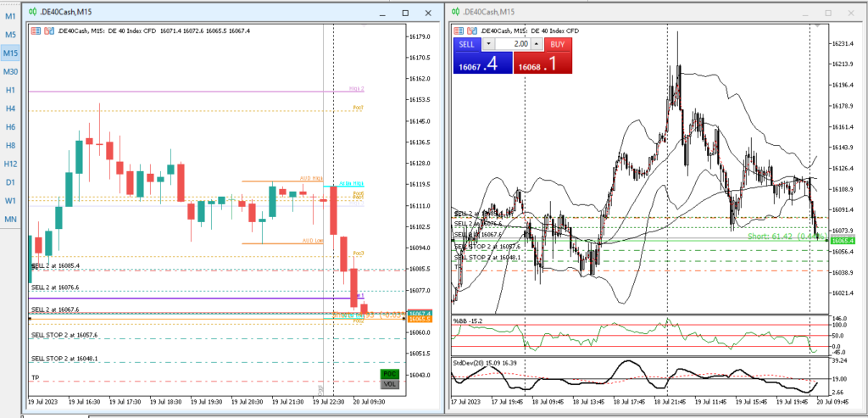868x418 pixels.
Task: Click the '18 Jul 21:45' time label in right chart
Action: point(670,401)
